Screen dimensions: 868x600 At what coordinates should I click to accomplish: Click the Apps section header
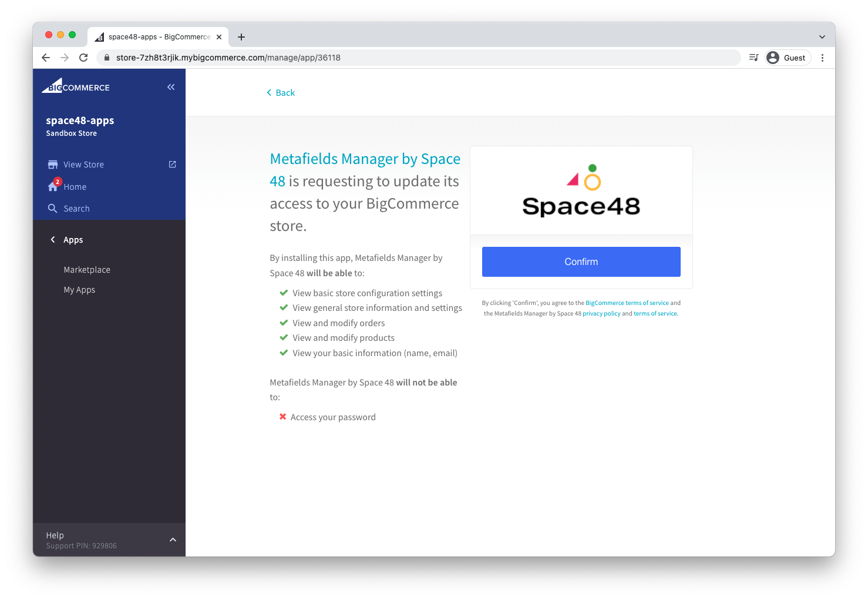coord(73,240)
